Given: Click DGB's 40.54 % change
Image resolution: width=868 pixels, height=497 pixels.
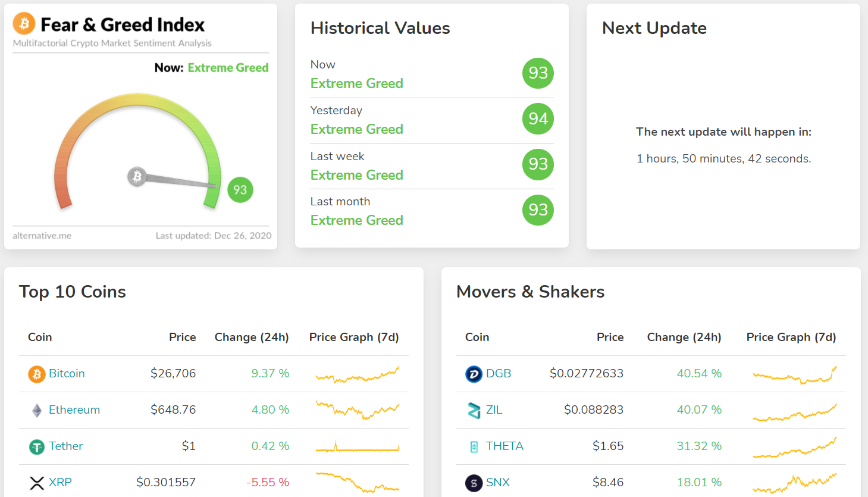Looking at the screenshot, I should (699, 373).
